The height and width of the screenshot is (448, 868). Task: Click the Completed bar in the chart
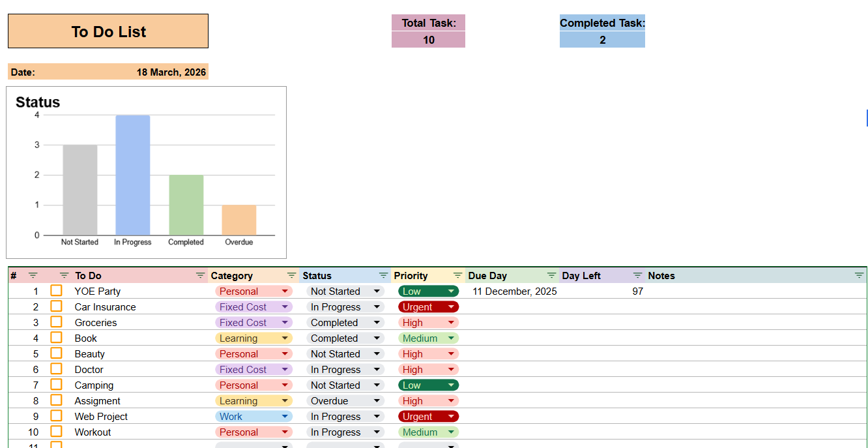186,205
